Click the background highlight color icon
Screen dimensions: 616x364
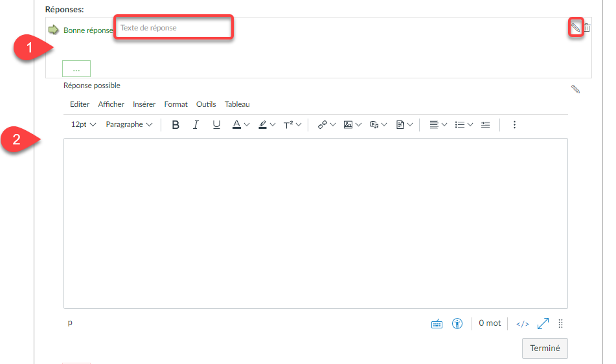point(262,124)
